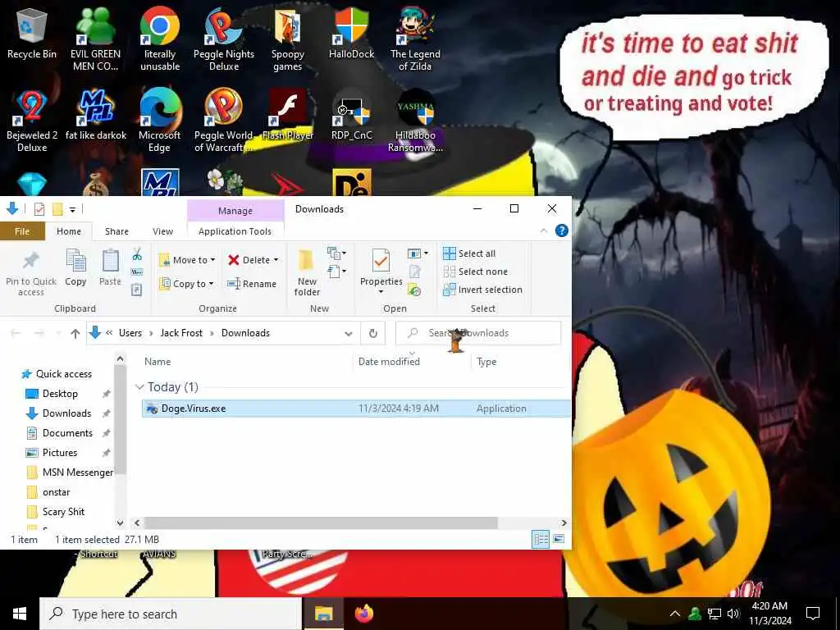Image resolution: width=840 pixels, height=630 pixels.
Task: Open Documents in navigation pane
Action: click(67, 433)
